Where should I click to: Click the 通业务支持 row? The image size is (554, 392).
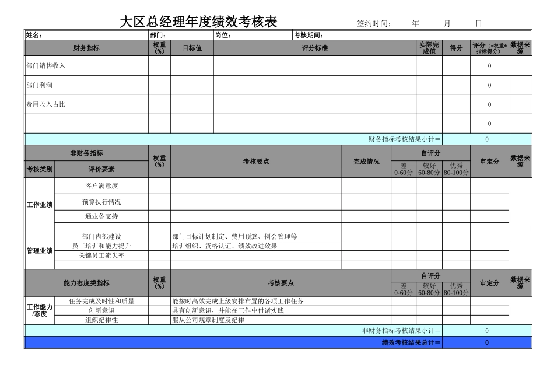click(101, 216)
